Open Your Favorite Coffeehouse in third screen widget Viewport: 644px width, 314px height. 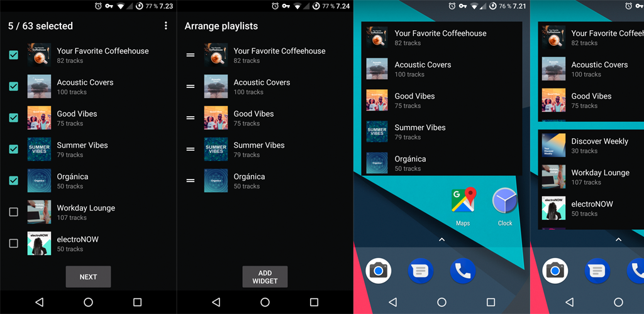click(441, 37)
